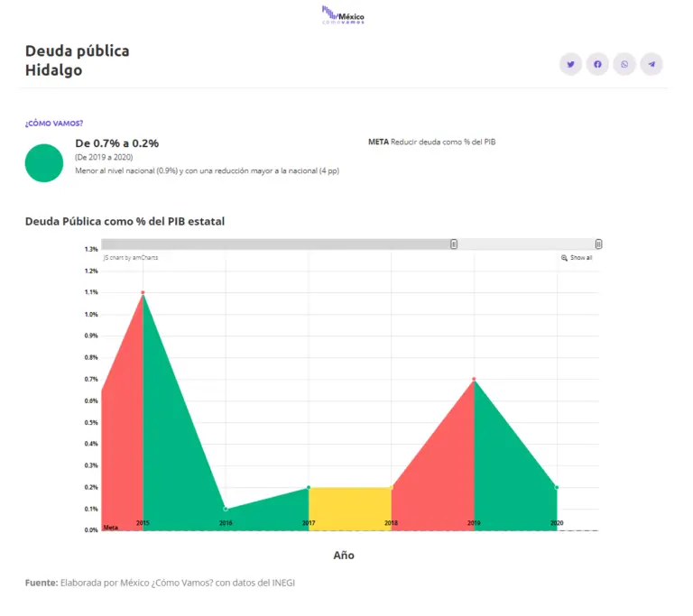Click the México cómo vamos logo
This screenshot has width=693, height=616.
click(344, 15)
